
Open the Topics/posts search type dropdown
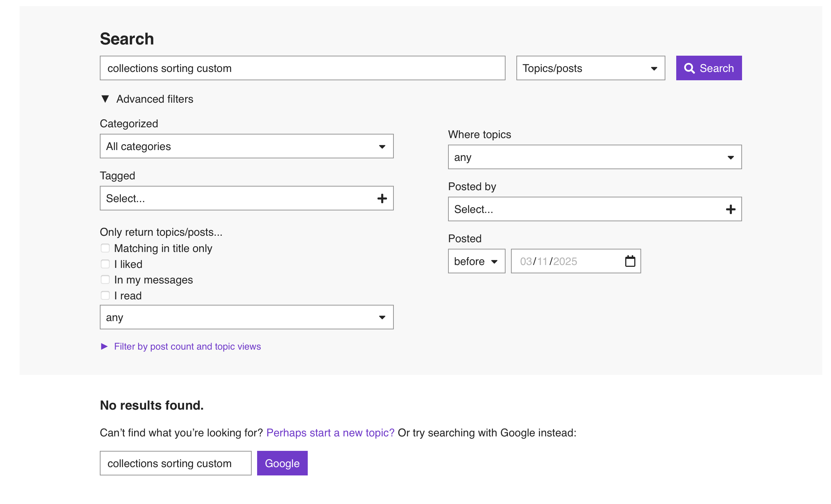click(x=590, y=68)
